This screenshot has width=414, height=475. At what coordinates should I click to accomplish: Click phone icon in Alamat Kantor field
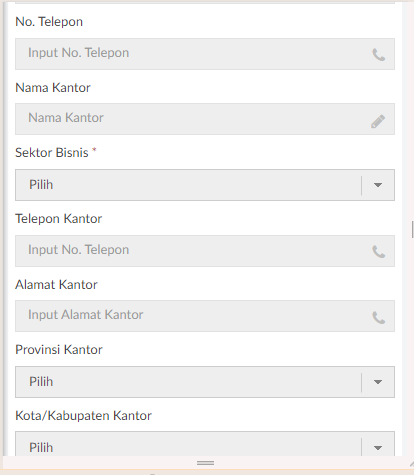378,317
